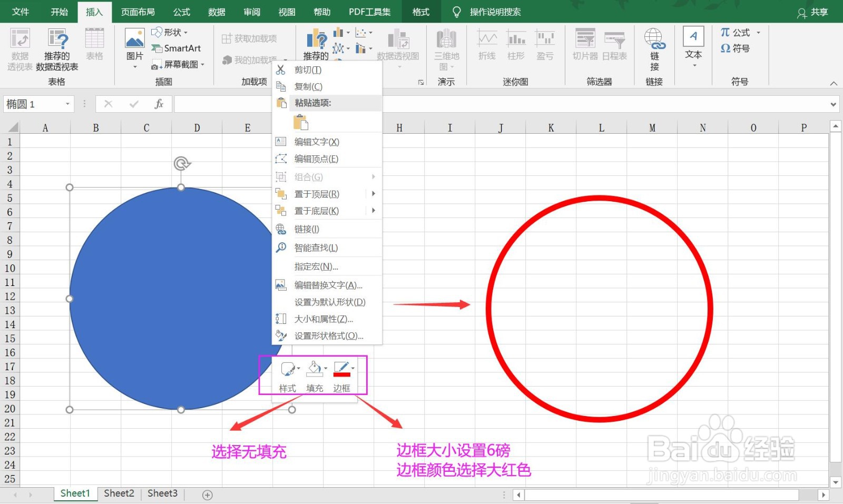This screenshot has width=843, height=504.
Task: Pick the red 边框 border color swatch
Action: pos(343,375)
